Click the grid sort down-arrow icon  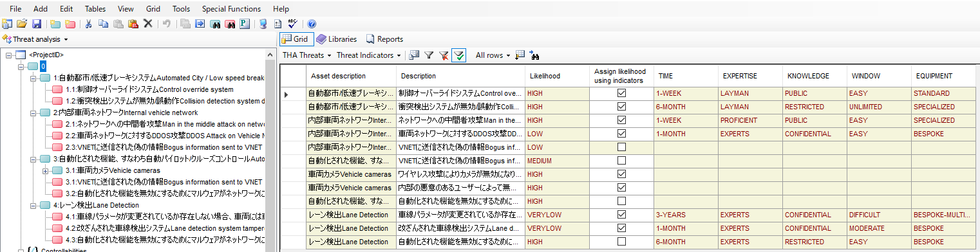point(520,55)
